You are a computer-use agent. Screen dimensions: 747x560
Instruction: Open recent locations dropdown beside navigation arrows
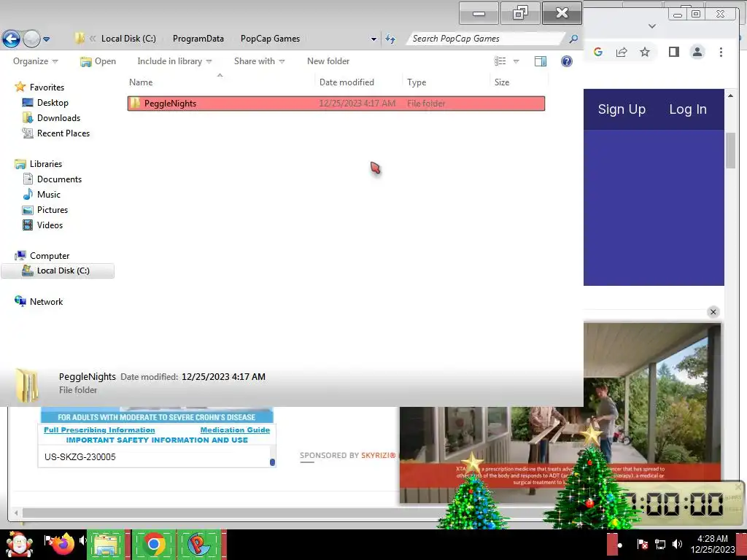[x=46, y=39]
